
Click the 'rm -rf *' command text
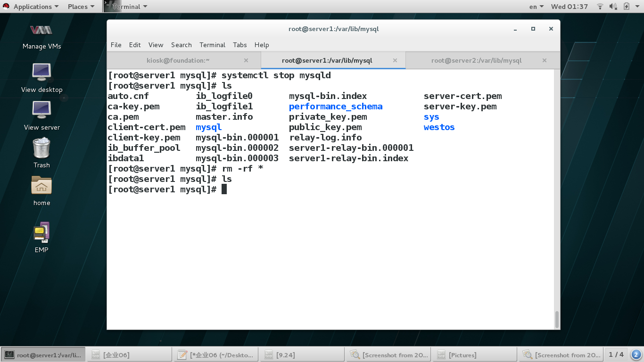242,169
